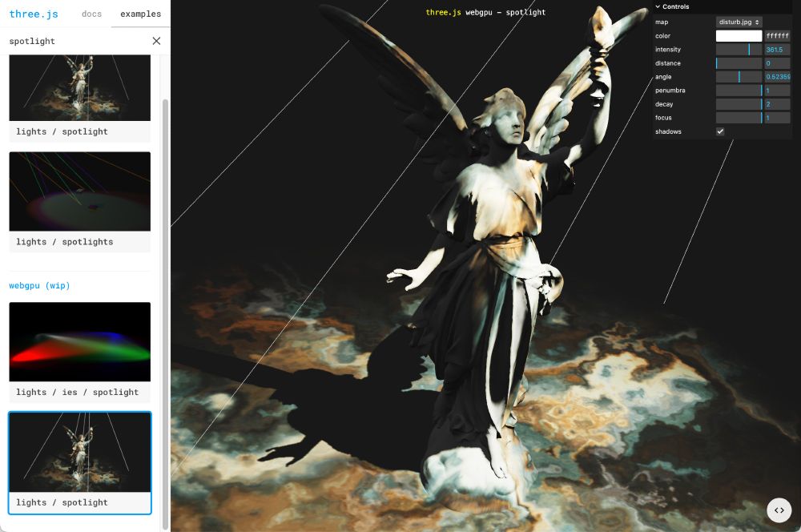This screenshot has height=532, width=801.
Task: Click the 'lights / spotlights' caption text
Action: [64, 242]
